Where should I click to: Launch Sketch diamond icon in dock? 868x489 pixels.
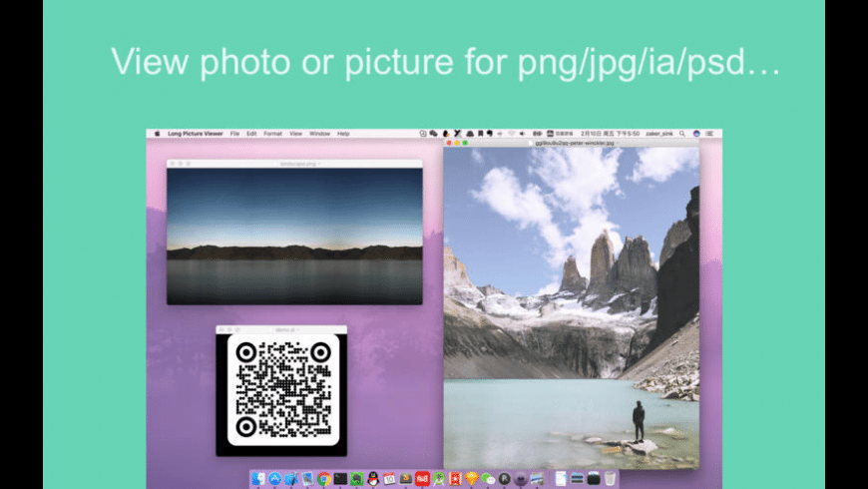click(x=472, y=478)
